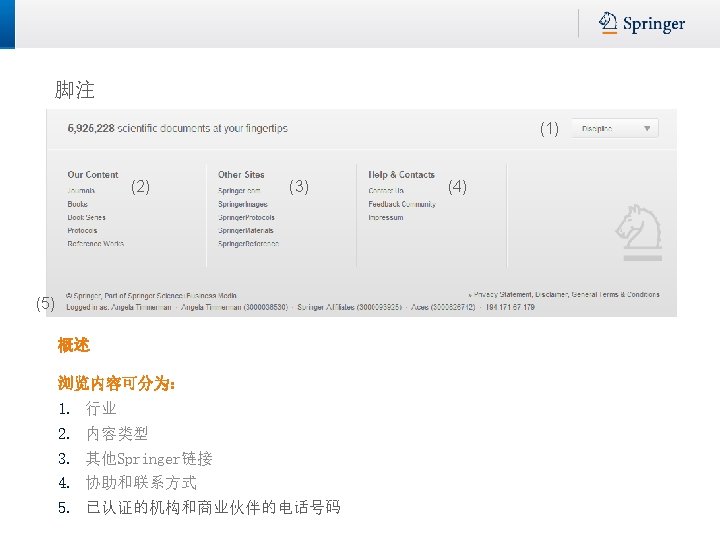This screenshot has height=540, width=720.
Task: Open the Discipline dropdown
Action: click(614, 128)
